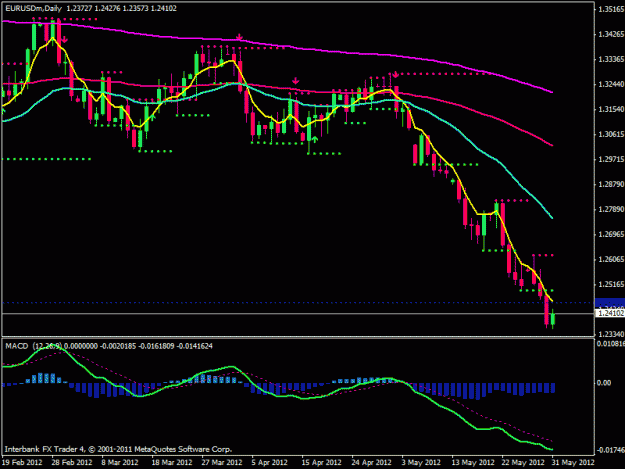Select the 1.25165 price axis label
The width and height of the screenshot is (625, 469).
611,285
